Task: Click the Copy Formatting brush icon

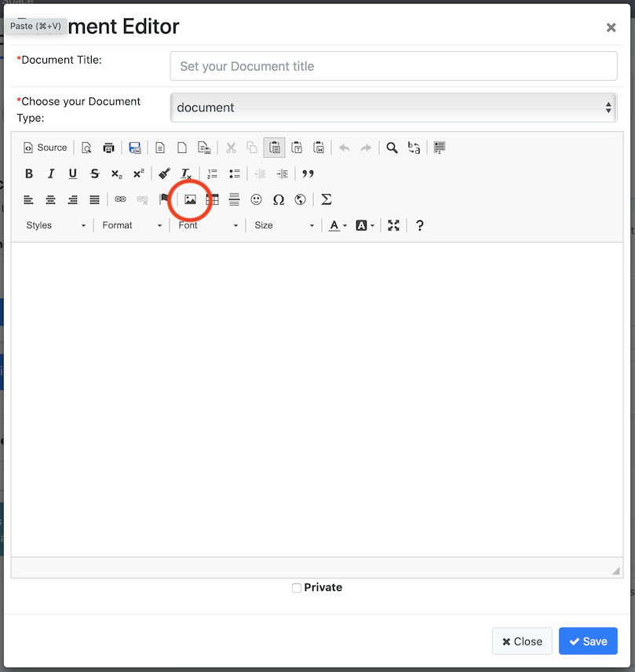Action: coord(164,173)
